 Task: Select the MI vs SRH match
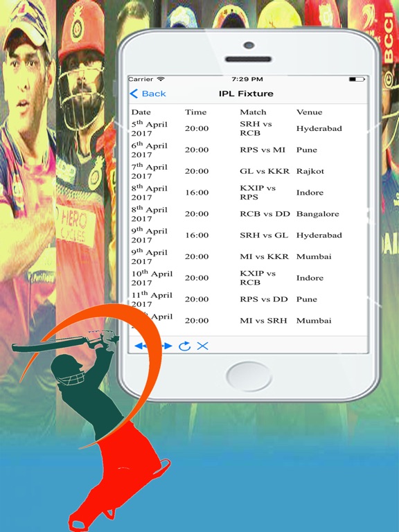pos(264,321)
